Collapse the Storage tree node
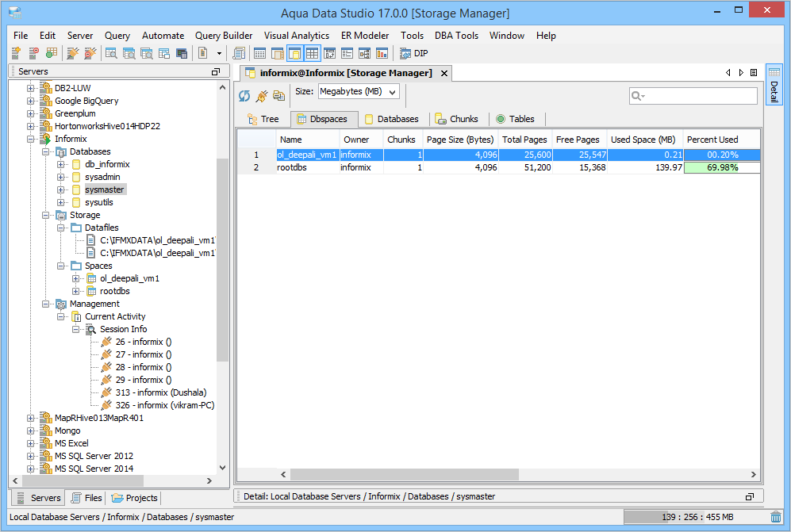The height and width of the screenshot is (532, 791). 45,215
